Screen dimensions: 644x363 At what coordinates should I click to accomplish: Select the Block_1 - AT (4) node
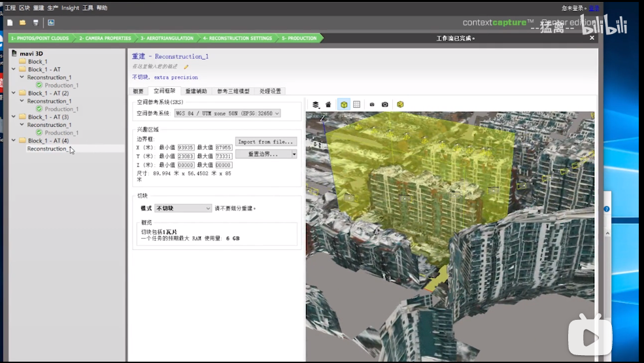tap(48, 141)
